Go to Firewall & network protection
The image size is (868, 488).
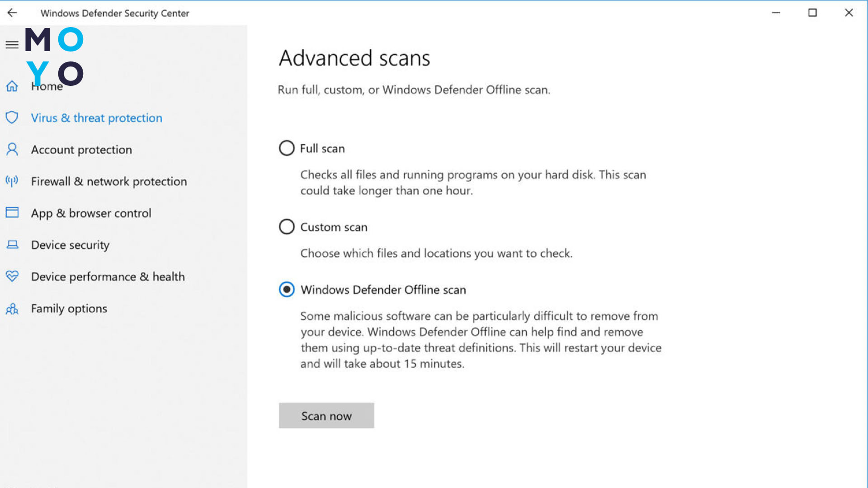(108, 181)
